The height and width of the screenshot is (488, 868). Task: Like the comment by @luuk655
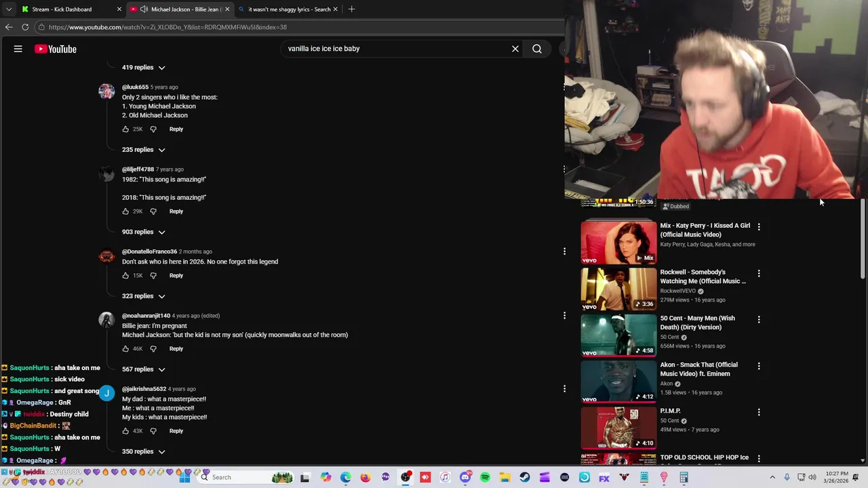coord(125,129)
